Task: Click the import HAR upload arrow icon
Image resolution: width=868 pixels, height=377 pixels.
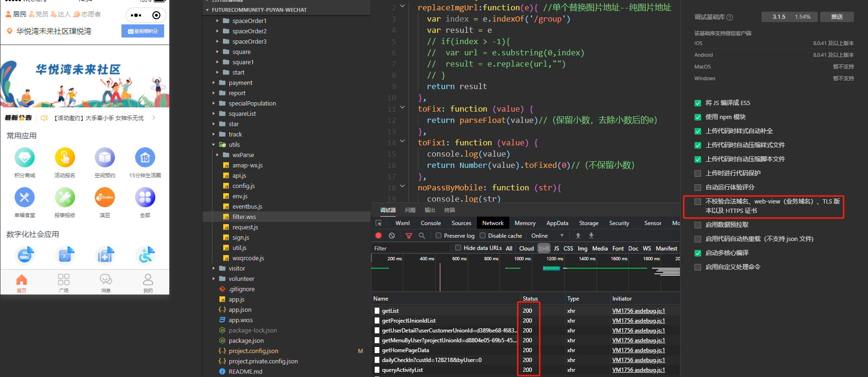Action: [578, 236]
